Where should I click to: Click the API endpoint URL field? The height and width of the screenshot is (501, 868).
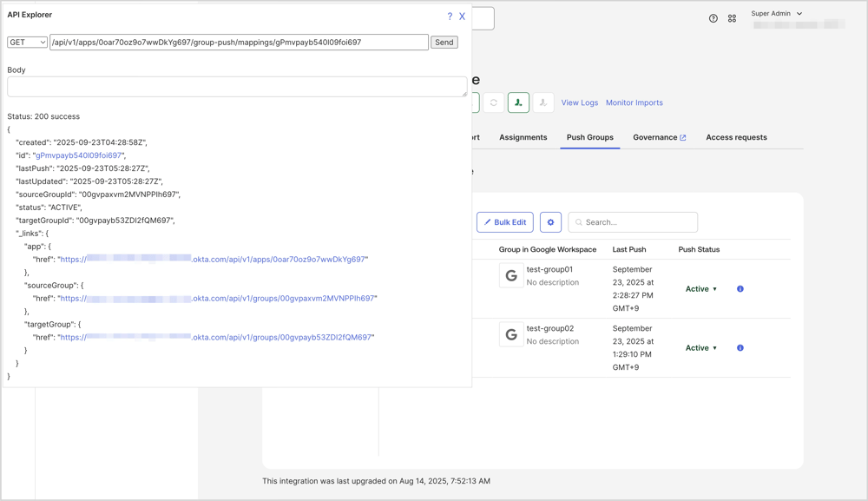click(239, 42)
